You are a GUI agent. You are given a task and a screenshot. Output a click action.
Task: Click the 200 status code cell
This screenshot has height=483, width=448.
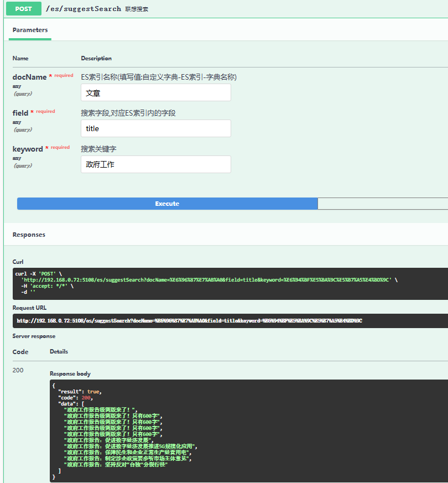18,370
